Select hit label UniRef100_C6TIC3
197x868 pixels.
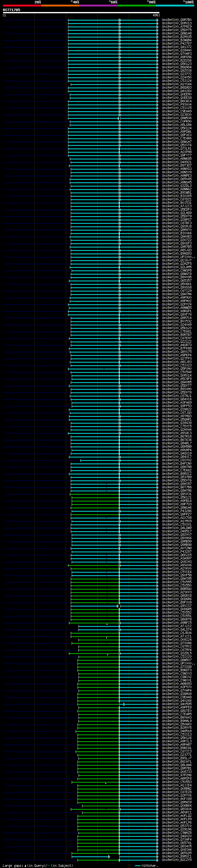click(x=177, y=752)
